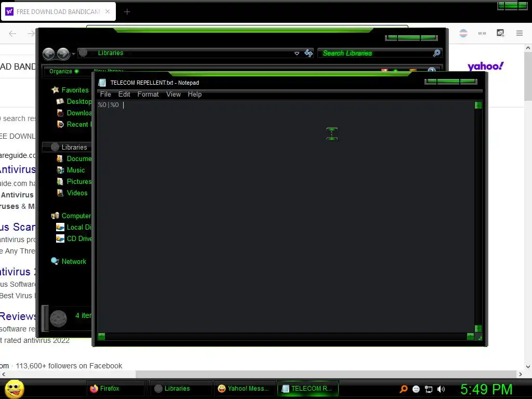Click the Libraries window Forward button

click(63, 54)
